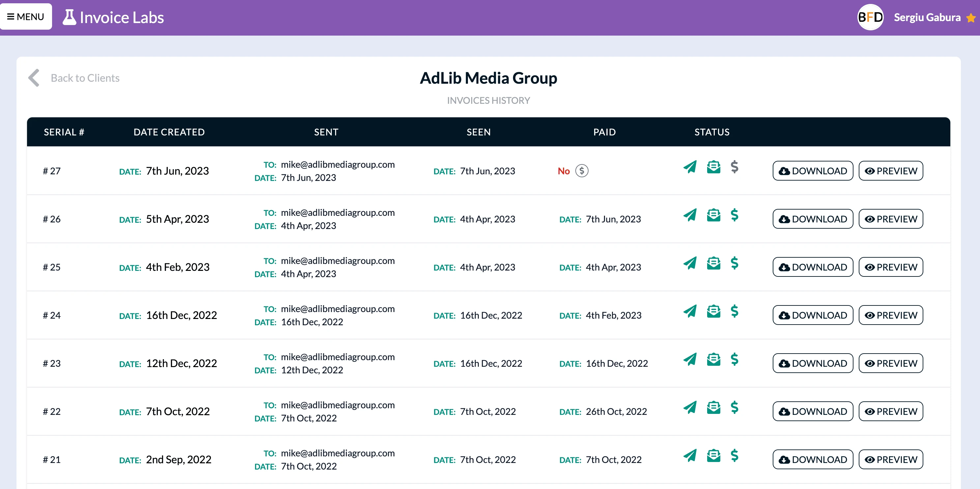
Task: Select date created 2nd Sep, 2022
Action: pos(178,459)
